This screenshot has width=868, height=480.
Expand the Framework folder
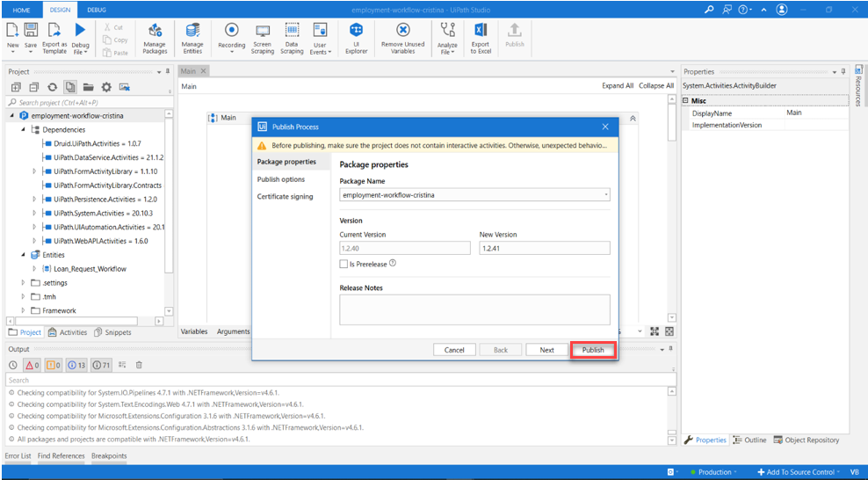point(23,310)
